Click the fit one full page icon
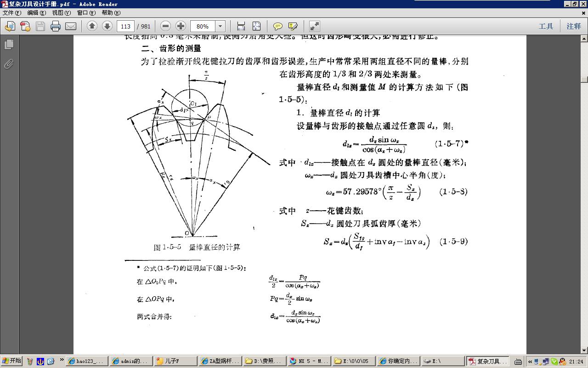Screen dimensions: 588x368 (x=256, y=26)
